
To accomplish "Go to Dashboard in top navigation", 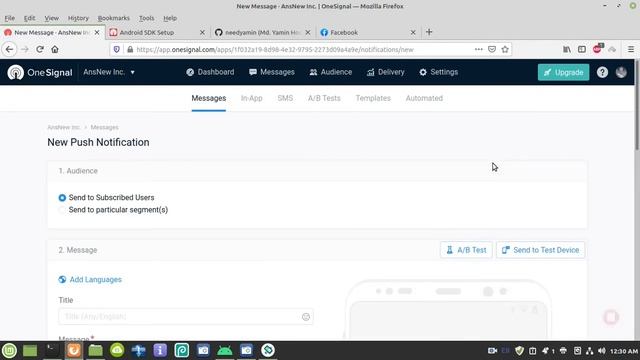I will coord(210,72).
